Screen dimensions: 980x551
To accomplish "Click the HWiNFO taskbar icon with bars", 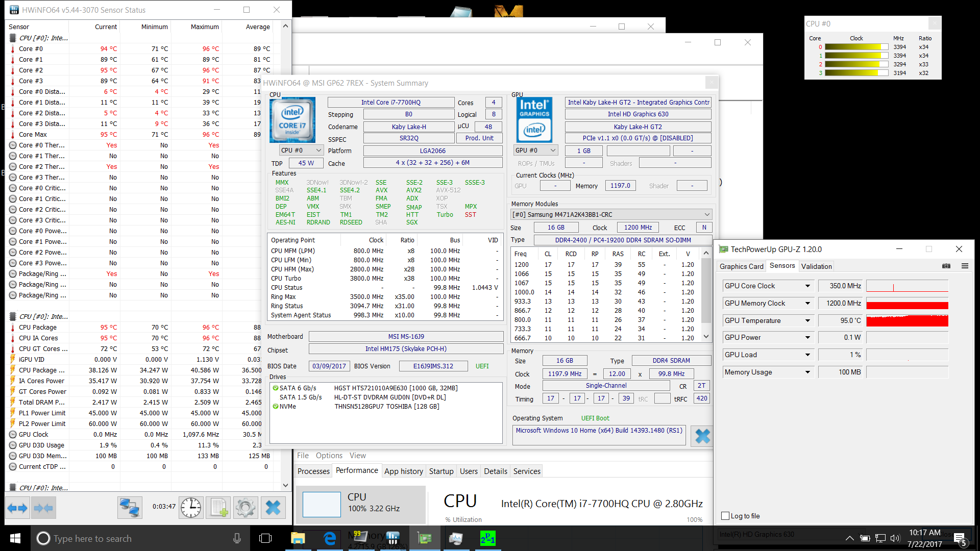I will click(x=393, y=538).
